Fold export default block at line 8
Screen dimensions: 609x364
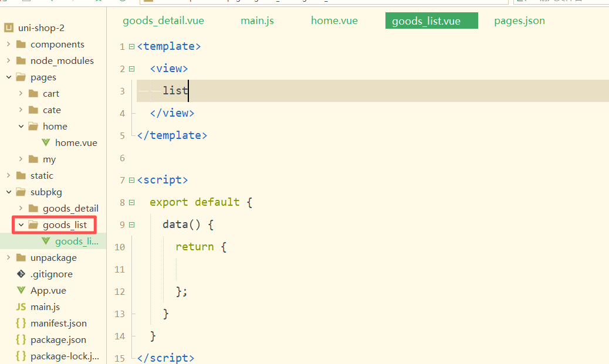tap(131, 203)
